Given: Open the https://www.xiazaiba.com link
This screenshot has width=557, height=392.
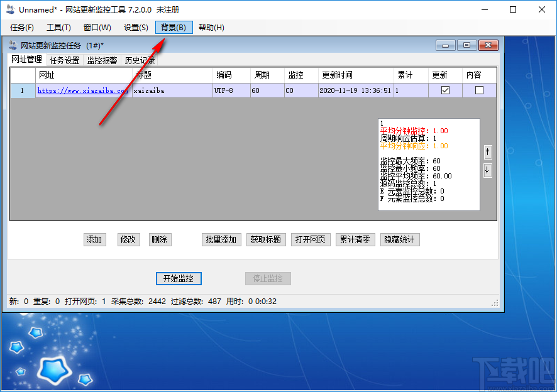Looking at the screenshot, I should (82, 90).
